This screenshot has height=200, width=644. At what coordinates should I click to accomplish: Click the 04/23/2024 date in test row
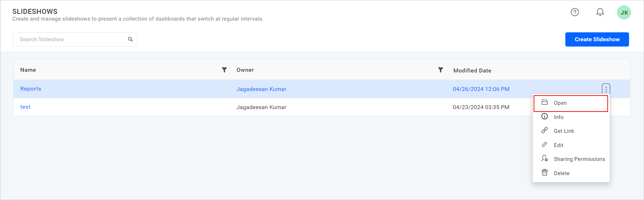pos(481,107)
